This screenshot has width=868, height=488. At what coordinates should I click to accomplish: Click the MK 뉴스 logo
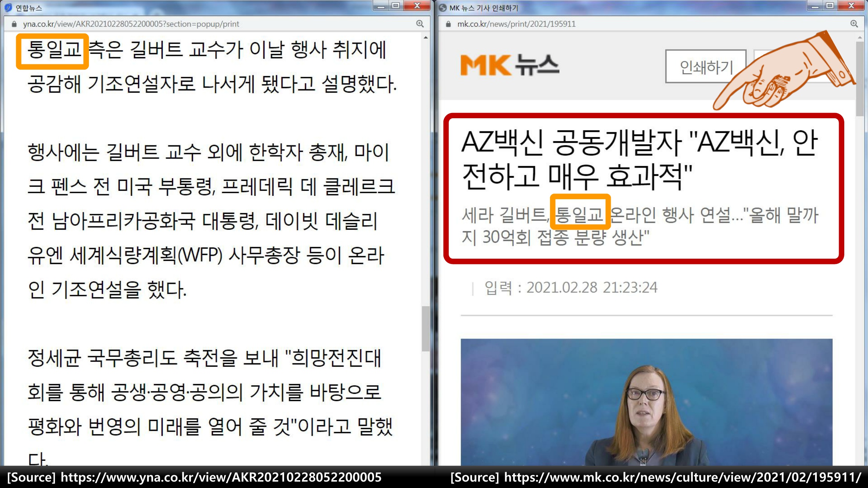pyautogui.click(x=509, y=65)
